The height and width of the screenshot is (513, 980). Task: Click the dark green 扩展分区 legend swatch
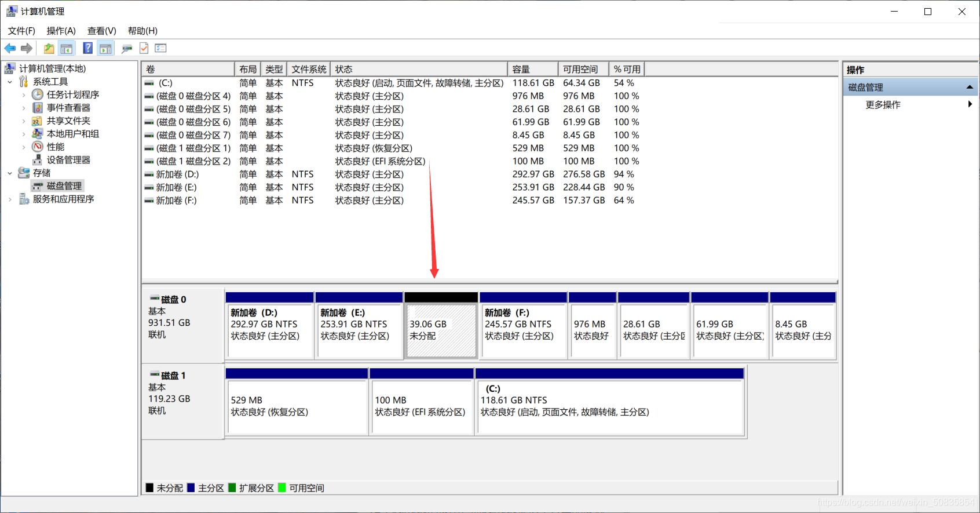point(232,488)
